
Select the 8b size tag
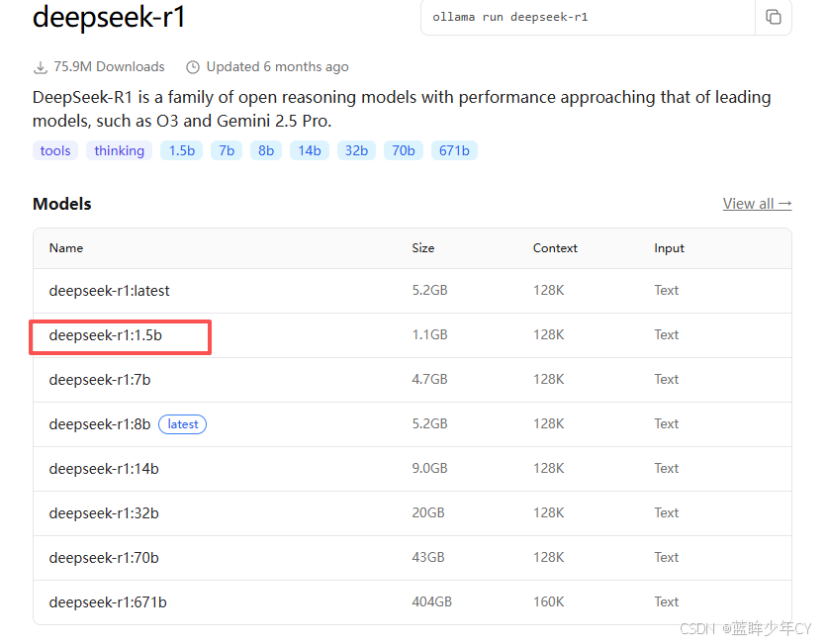[x=266, y=150]
